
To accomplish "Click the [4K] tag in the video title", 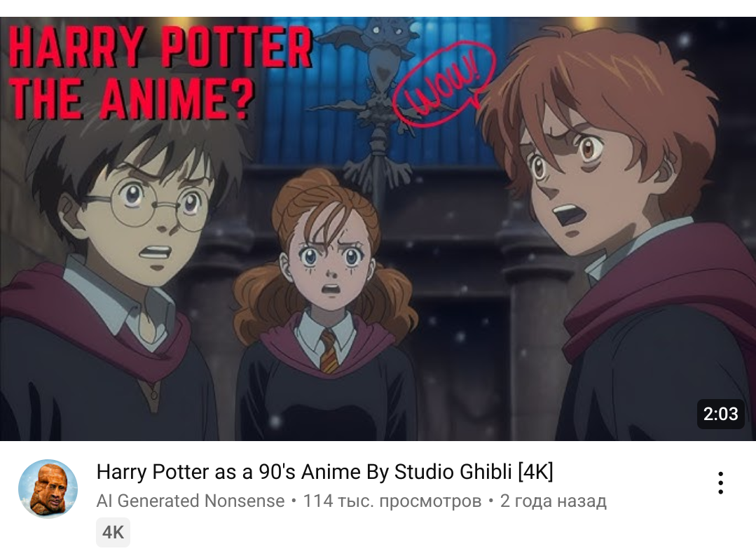I will click(x=535, y=471).
